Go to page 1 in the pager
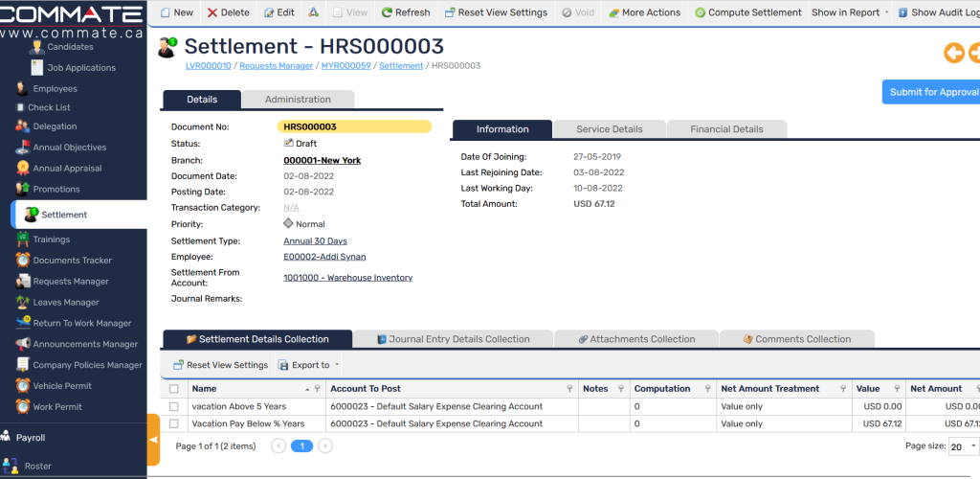Screen dimensions: 980x479 pyautogui.click(x=301, y=446)
